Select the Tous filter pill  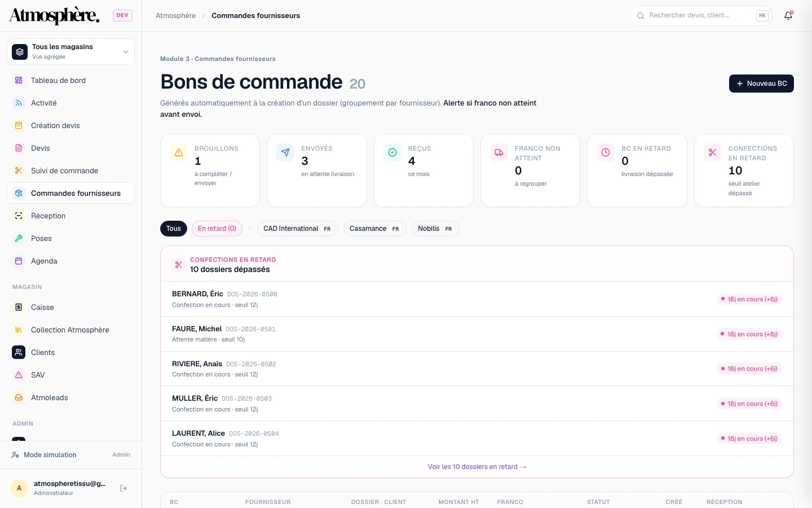[x=174, y=229]
